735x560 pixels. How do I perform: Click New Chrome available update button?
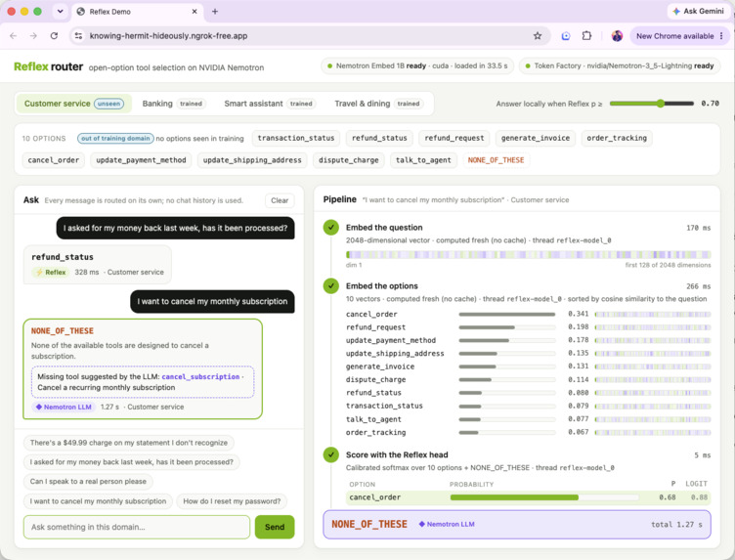[679, 35]
